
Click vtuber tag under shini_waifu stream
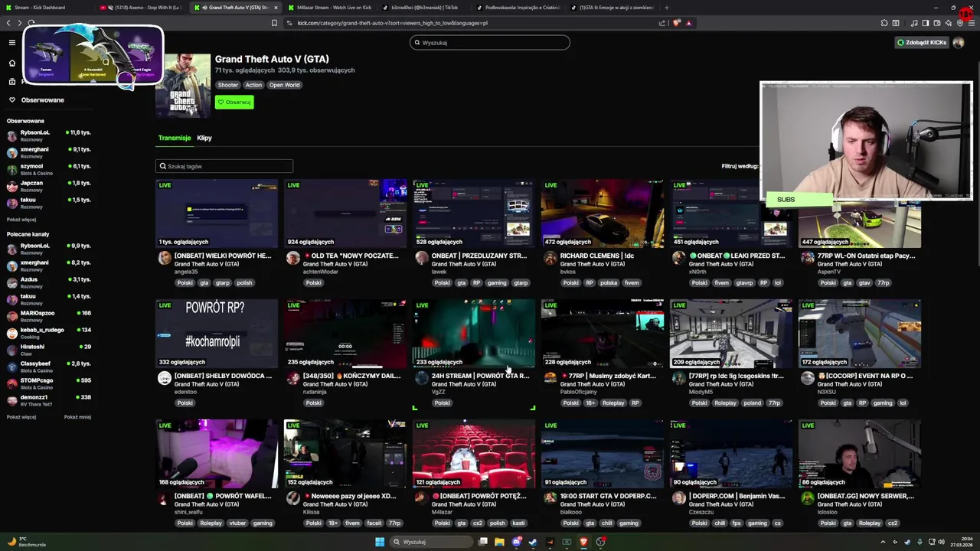tap(237, 523)
